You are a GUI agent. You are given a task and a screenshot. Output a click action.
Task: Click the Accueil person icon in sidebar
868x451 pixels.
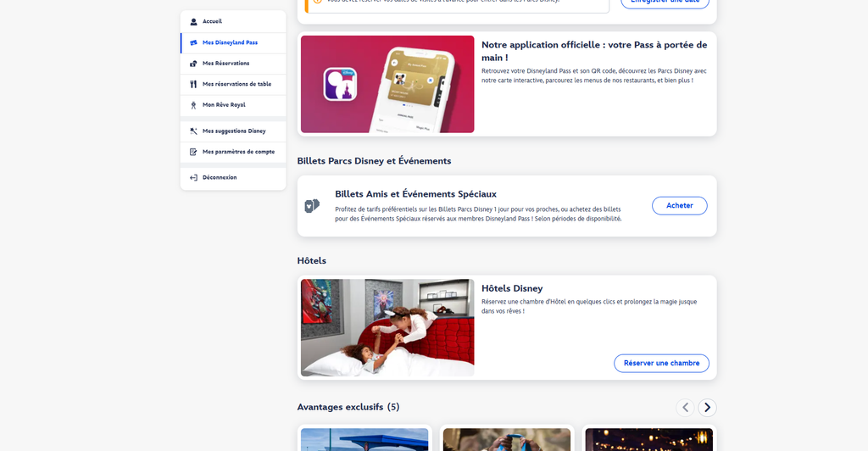[x=193, y=21]
